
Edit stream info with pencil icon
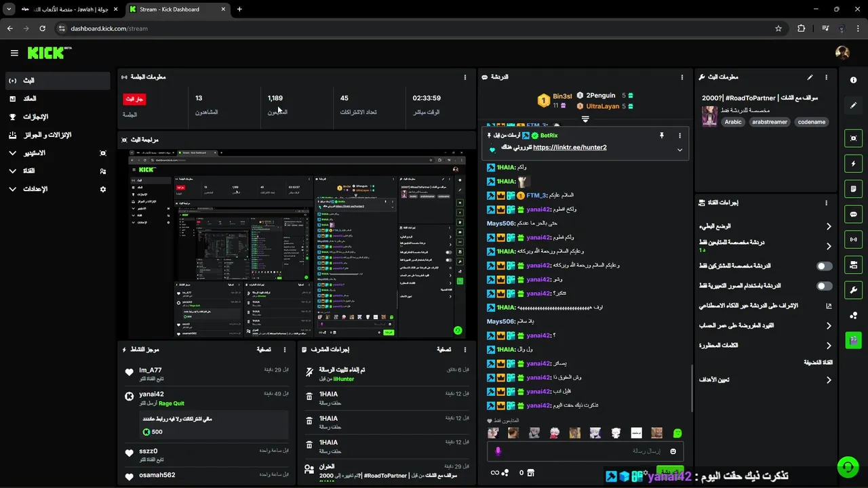pos(810,77)
